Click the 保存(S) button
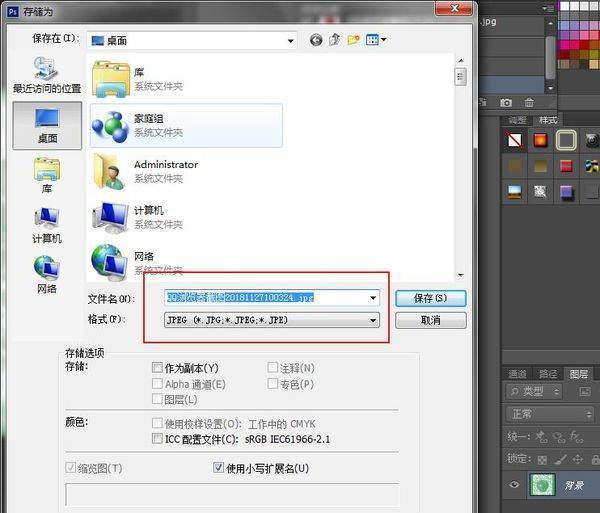The width and height of the screenshot is (600, 513). pos(430,298)
